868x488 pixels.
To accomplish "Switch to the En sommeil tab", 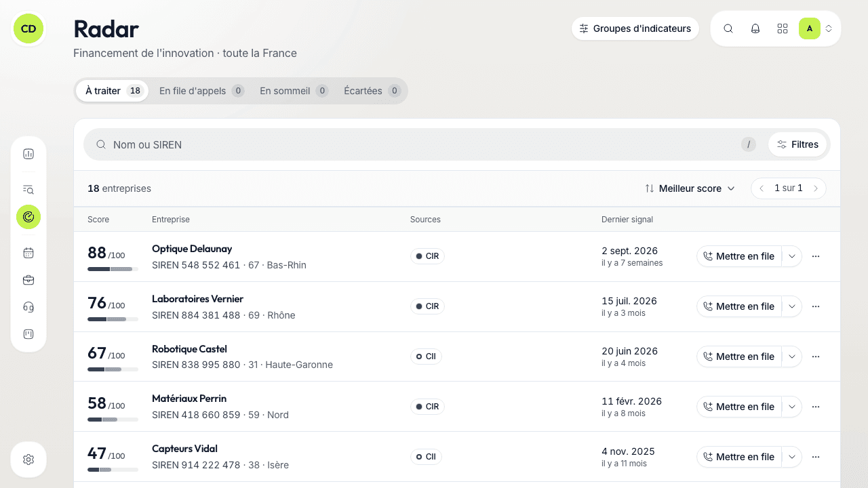I will point(294,91).
